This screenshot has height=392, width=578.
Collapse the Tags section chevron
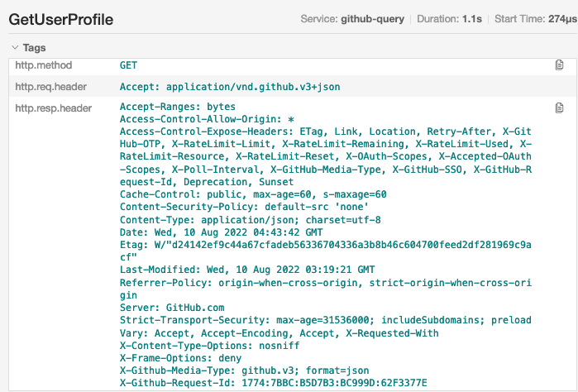tap(14, 48)
